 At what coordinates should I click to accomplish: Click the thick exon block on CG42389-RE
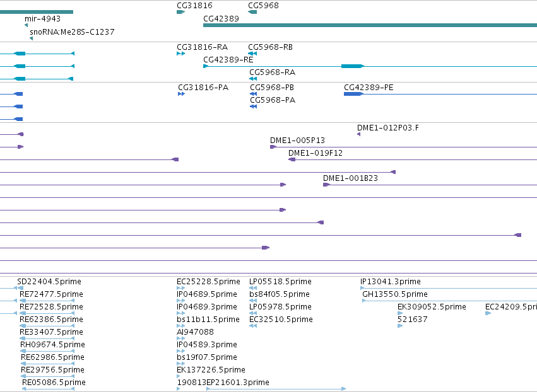351,66
